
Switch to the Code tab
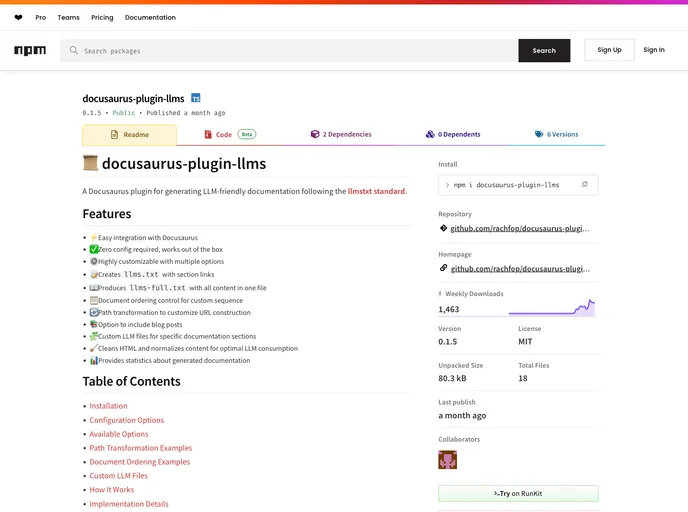(x=230, y=134)
